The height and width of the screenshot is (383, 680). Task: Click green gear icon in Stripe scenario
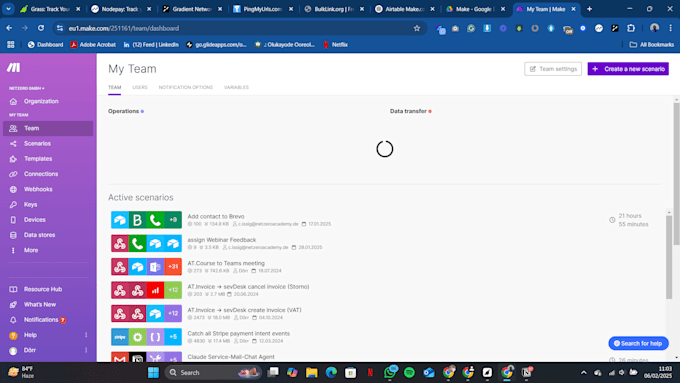point(137,337)
